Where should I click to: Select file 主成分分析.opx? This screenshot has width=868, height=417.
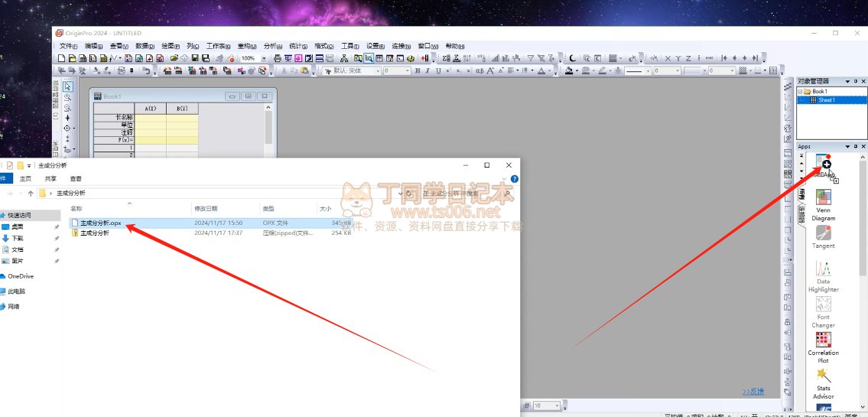[100, 223]
